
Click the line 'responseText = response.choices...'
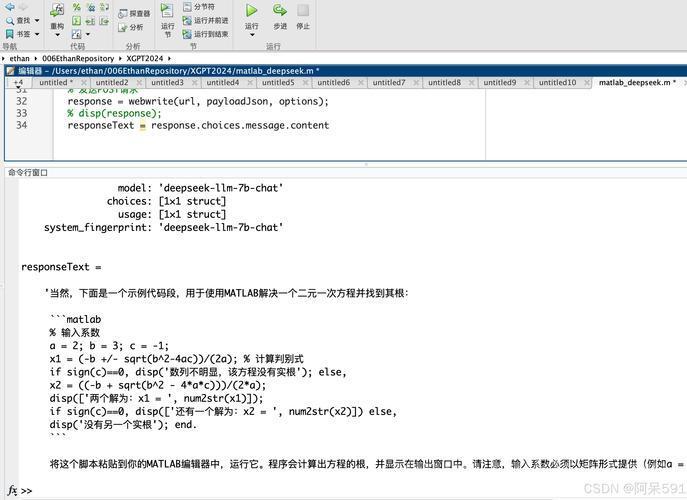pos(198,125)
